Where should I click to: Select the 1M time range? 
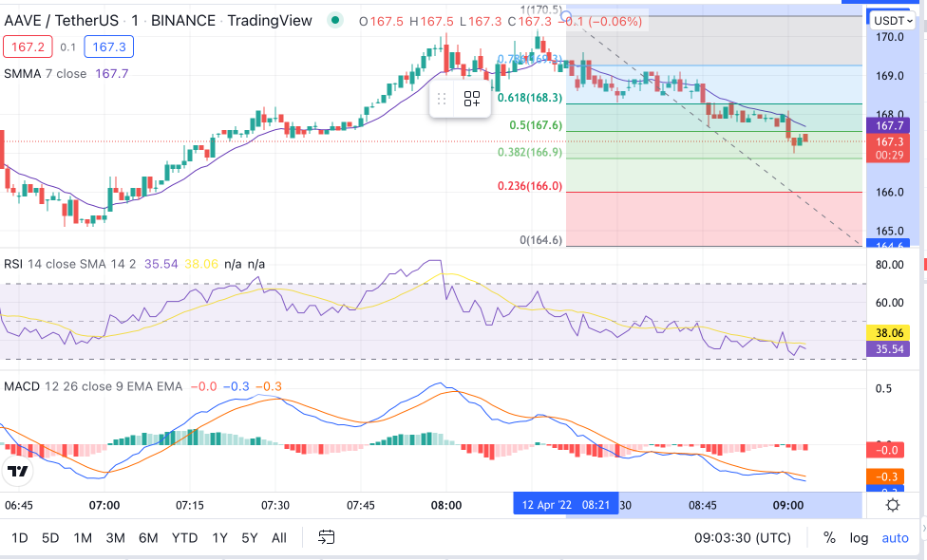click(x=83, y=537)
